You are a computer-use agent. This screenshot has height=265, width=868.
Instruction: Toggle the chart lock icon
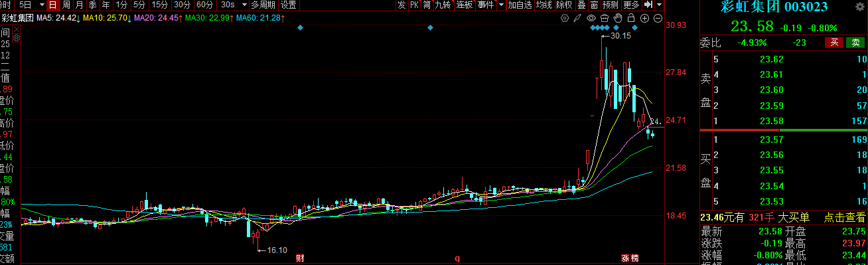click(x=631, y=18)
